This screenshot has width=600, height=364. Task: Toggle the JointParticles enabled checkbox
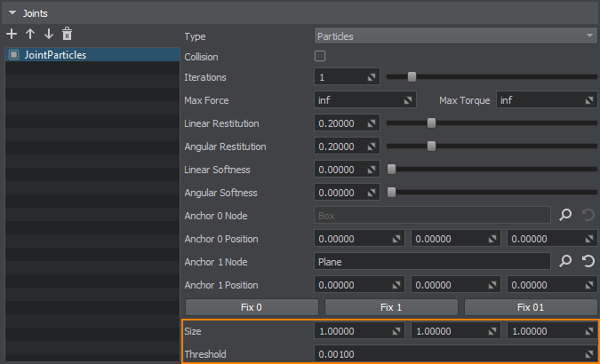point(13,55)
